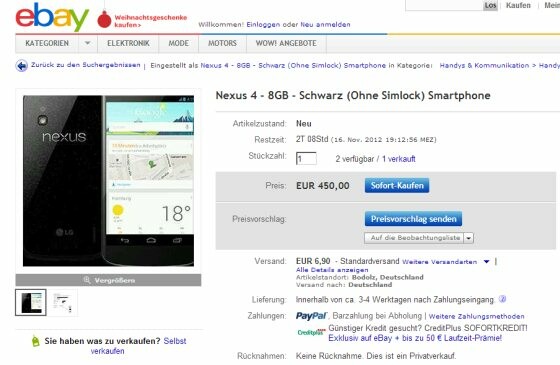Click Alle Details anzeigen link

point(332,270)
